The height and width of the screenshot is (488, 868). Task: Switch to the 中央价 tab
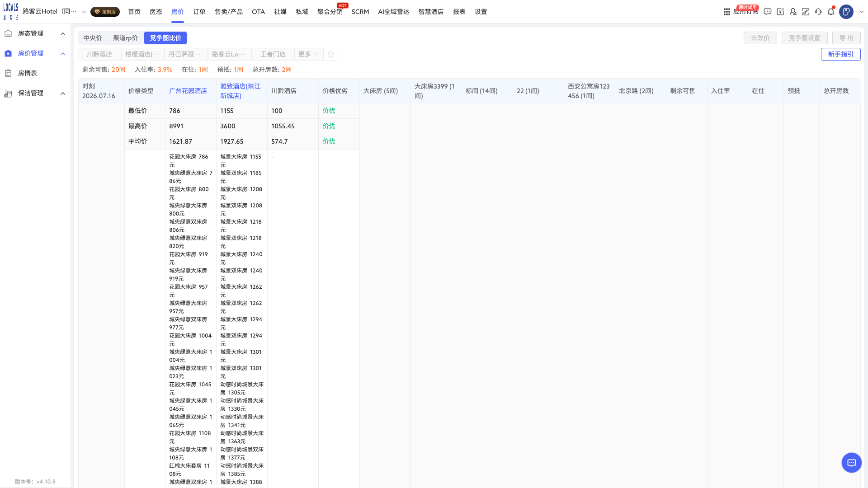pos(93,38)
